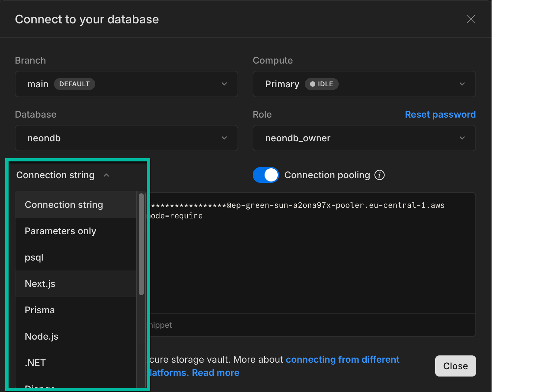This screenshot has height=392, width=539.
Task: Select '.NET' from the options list
Action: [35, 362]
